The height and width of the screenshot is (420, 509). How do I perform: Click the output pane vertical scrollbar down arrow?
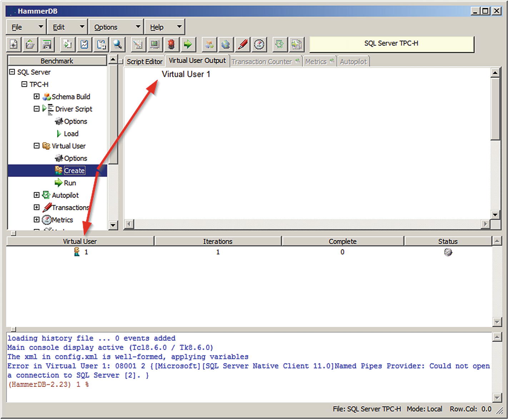pos(495,214)
